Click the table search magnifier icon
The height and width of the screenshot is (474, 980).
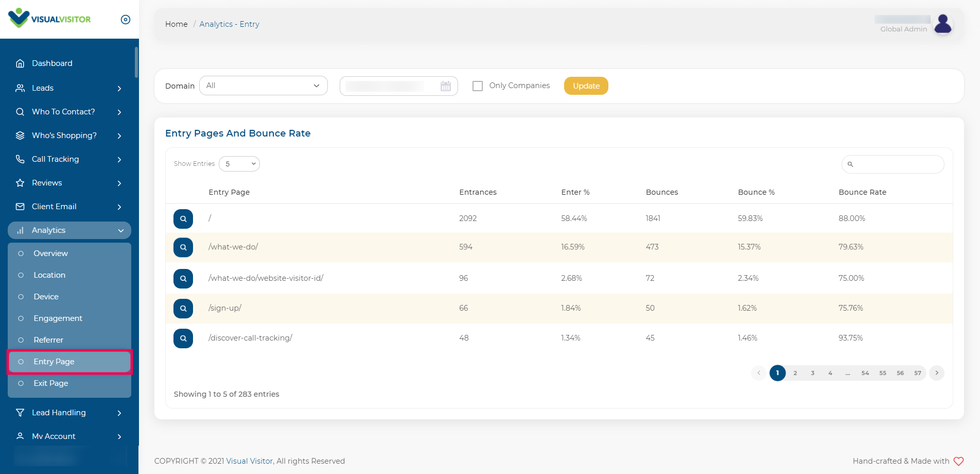pos(850,164)
